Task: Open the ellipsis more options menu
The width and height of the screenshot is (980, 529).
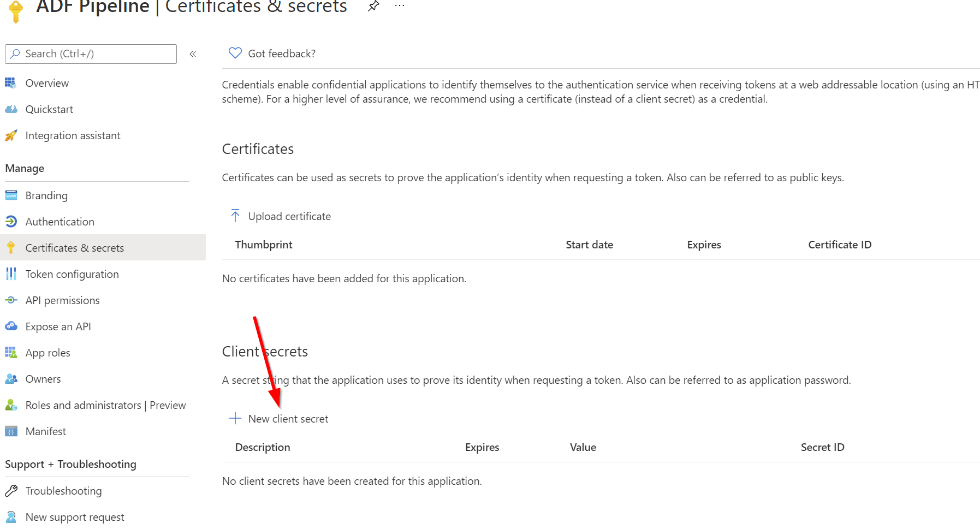Action: [x=400, y=5]
